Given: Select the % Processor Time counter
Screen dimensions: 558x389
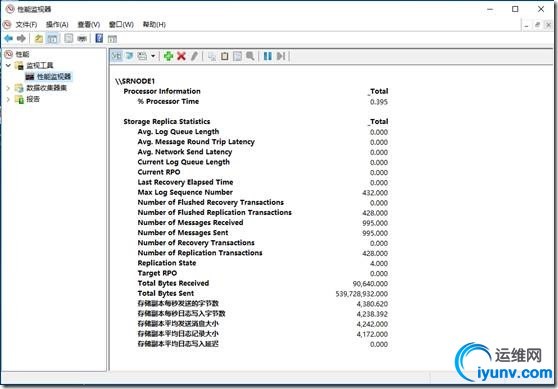Looking at the screenshot, I should [x=168, y=101].
